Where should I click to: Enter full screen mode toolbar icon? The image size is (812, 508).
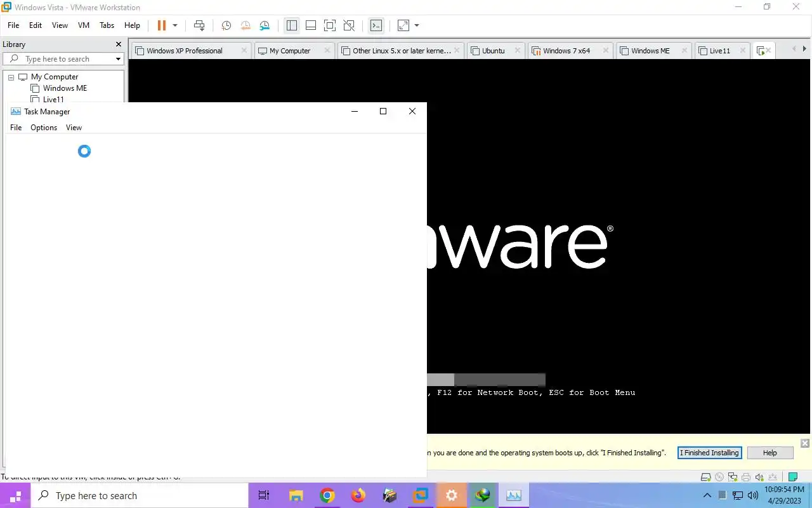[330, 25]
